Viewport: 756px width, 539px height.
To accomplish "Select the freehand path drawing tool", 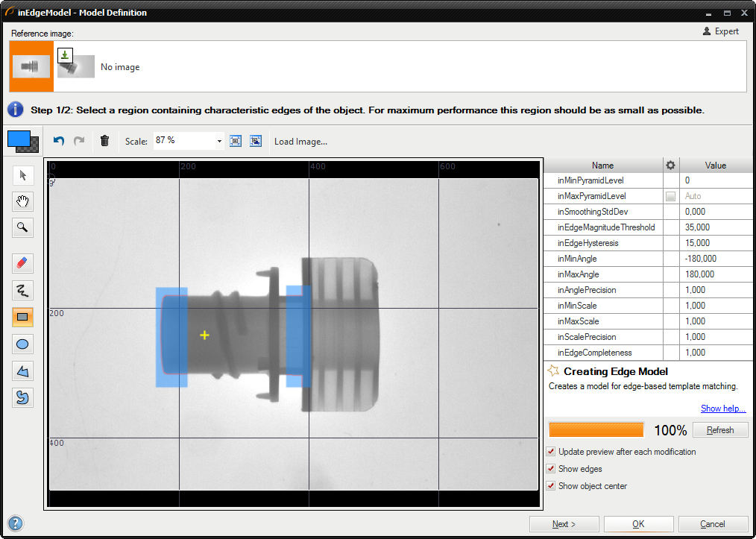I will click(x=22, y=289).
